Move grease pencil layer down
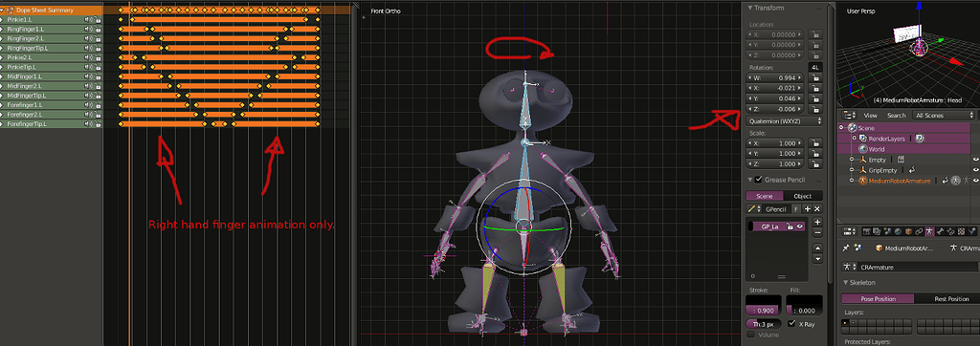980x346 pixels. [817, 259]
